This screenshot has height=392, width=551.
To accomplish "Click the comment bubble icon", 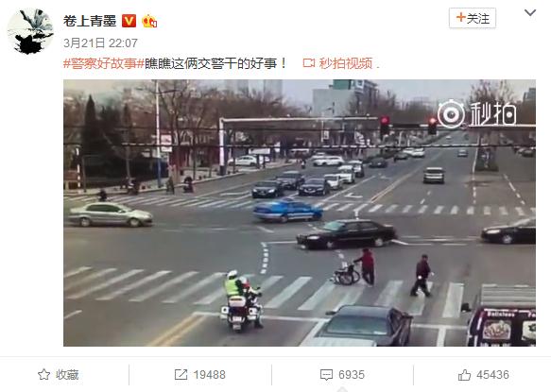I will tap(326, 375).
